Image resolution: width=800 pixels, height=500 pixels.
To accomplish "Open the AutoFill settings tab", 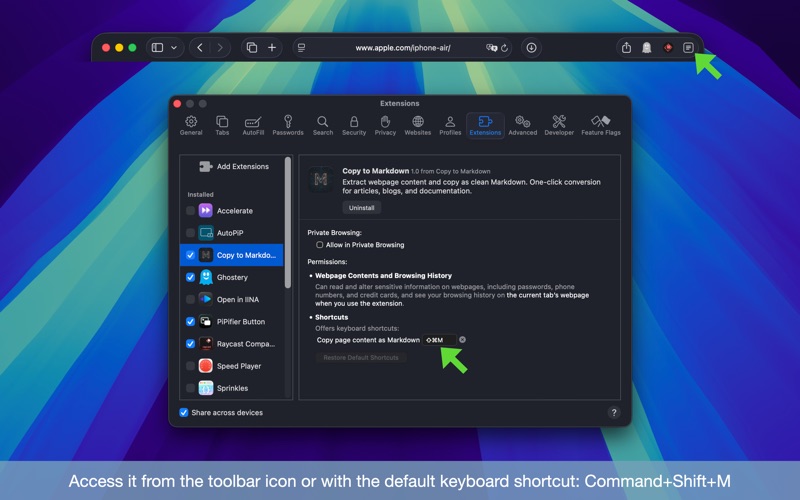I will coord(253,125).
